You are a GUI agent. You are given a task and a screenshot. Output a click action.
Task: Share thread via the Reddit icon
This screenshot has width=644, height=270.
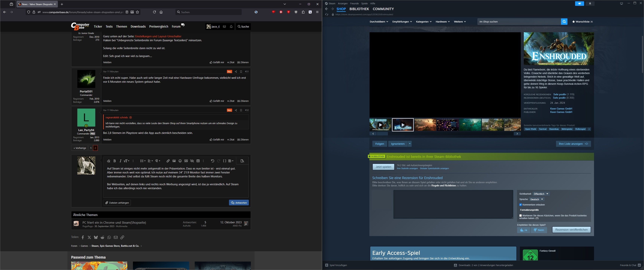click(103, 237)
